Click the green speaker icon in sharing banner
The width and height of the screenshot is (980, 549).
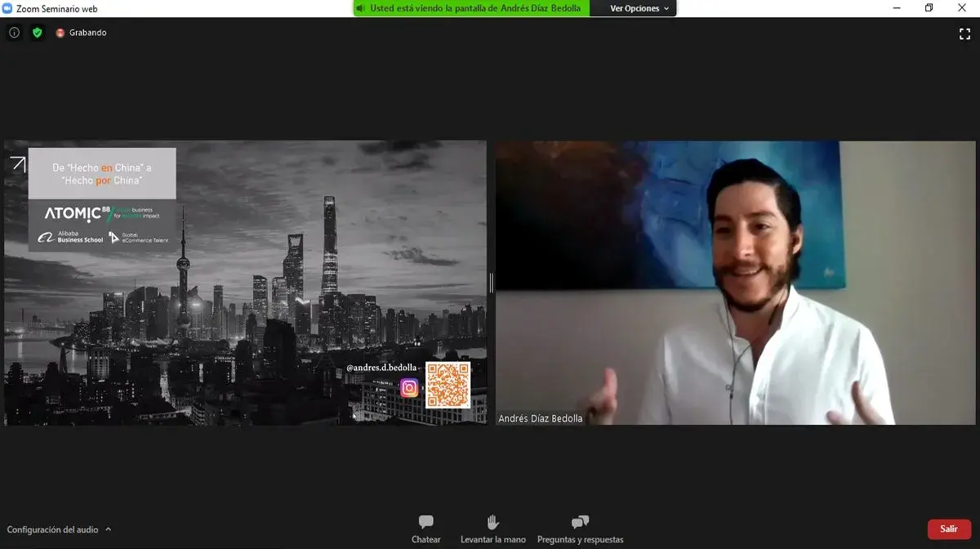[361, 8]
